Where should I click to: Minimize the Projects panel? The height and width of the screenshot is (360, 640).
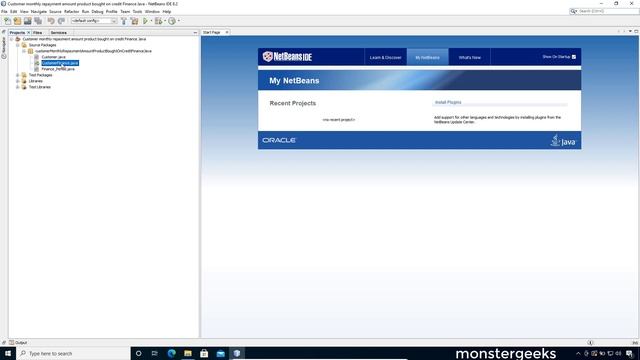(x=195, y=32)
